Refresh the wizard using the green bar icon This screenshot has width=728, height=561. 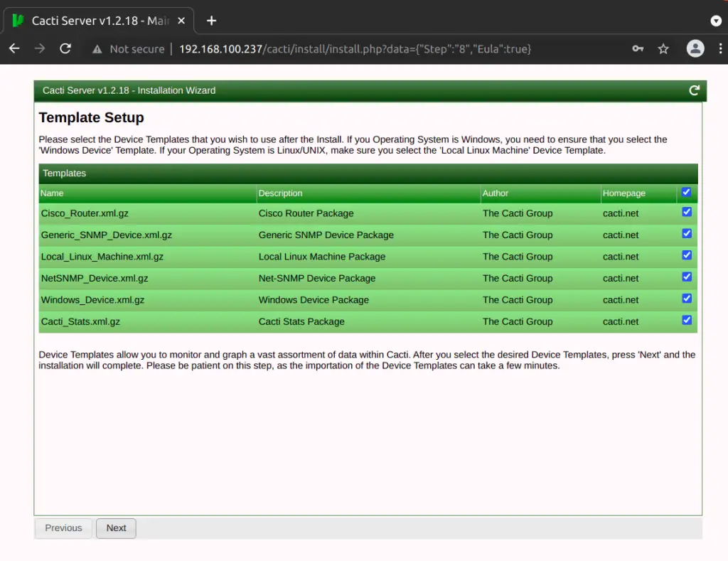[x=695, y=90]
